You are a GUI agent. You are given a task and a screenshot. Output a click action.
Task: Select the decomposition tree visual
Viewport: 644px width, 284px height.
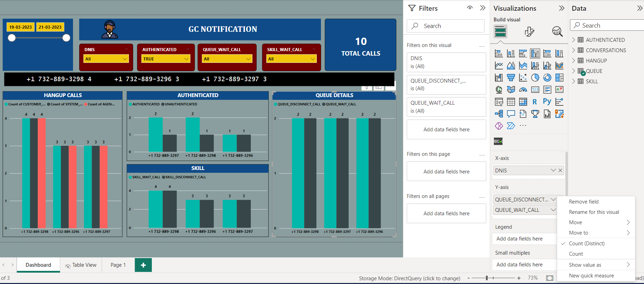tap(499, 114)
